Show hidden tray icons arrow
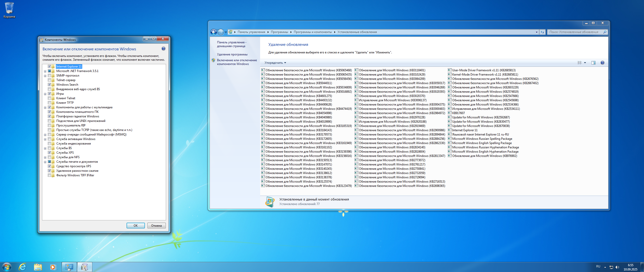Image resolution: width=644 pixels, height=272 pixels. pyautogui.click(x=605, y=267)
